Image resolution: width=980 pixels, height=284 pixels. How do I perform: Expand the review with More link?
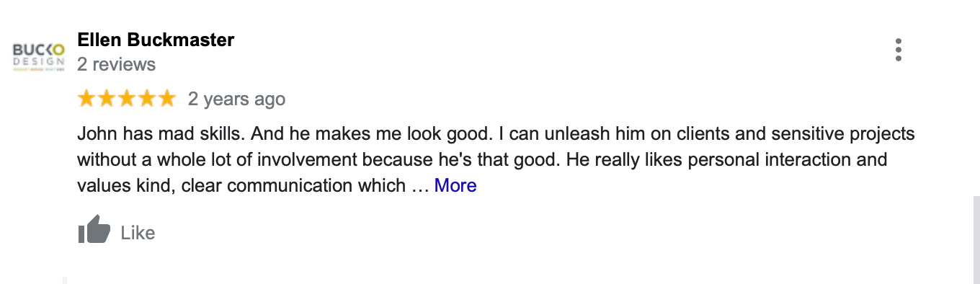pyautogui.click(x=455, y=185)
